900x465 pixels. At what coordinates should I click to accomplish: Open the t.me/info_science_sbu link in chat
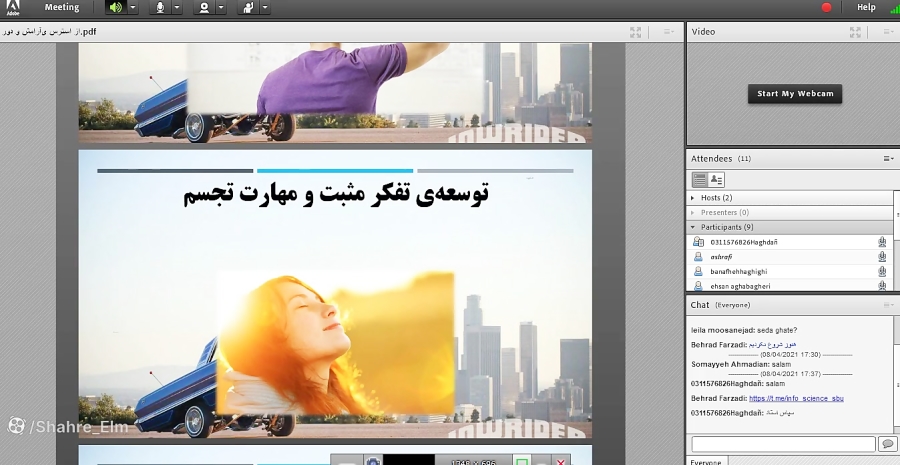(x=796, y=398)
